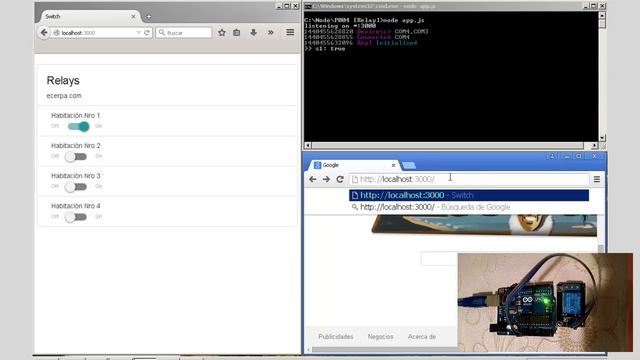Click Firefox back arrow button
Viewport: 640px width, 360px height.
[44, 32]
